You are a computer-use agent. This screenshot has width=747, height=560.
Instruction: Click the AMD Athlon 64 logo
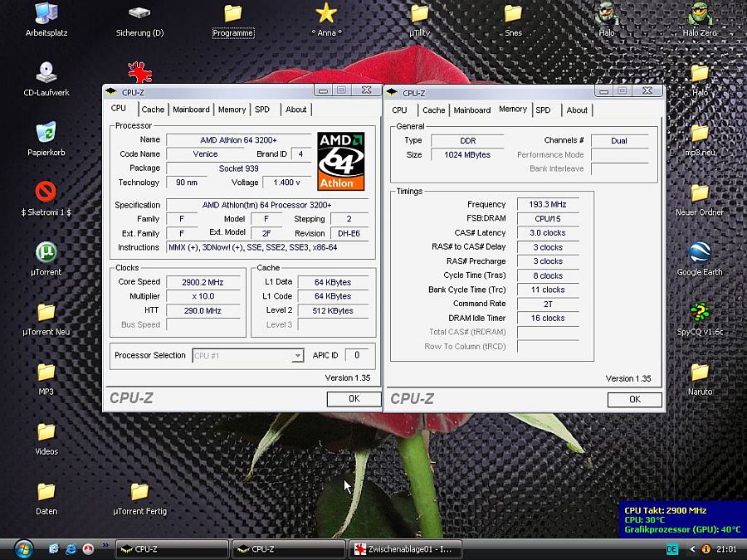tap(340, 162)
